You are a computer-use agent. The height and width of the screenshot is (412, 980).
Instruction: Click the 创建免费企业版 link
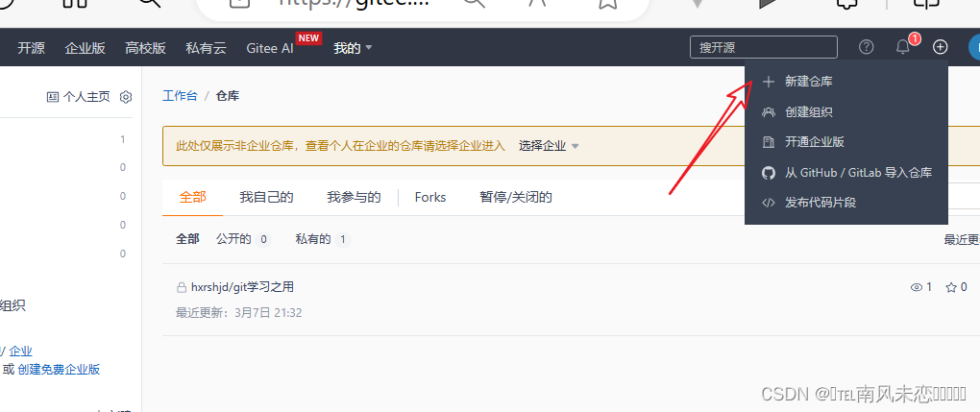(x=59, y=370)
